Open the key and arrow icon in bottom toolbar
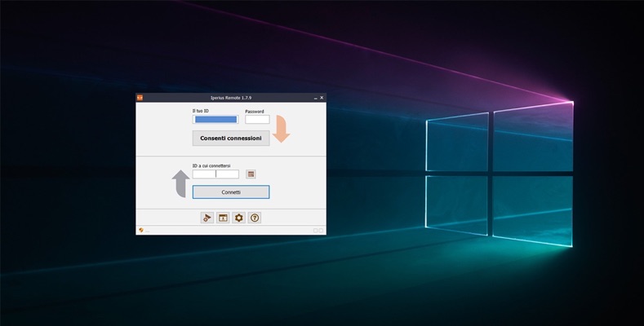This screenshot has height=326, width=644. pyautogui.click(x=207, y=218)
